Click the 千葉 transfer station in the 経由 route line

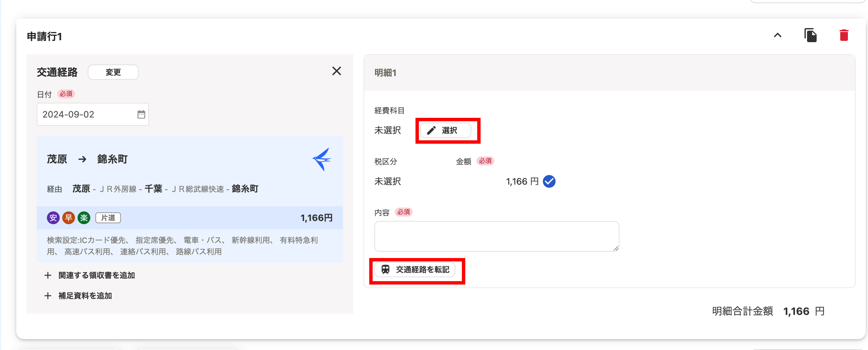tap(153, 189)
